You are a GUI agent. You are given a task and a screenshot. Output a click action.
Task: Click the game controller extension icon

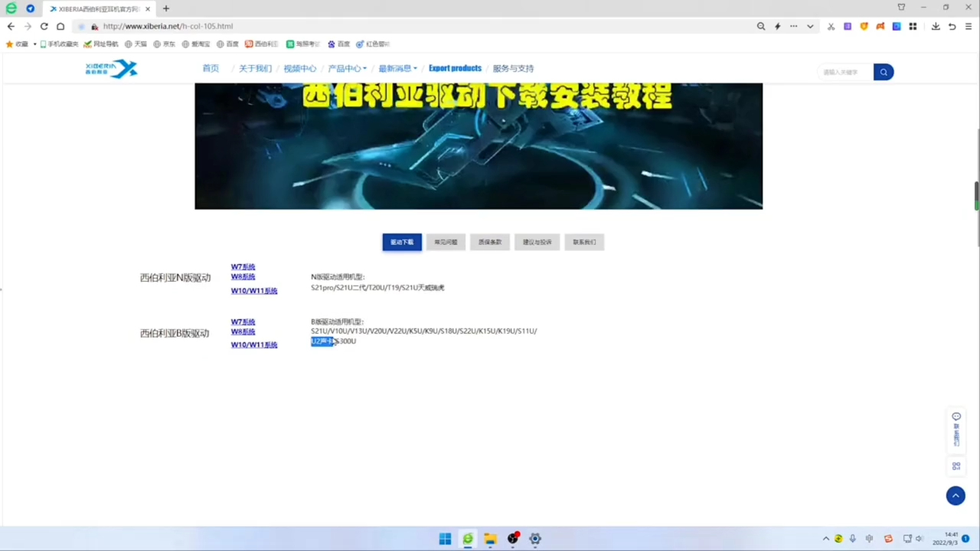point(880,26)
